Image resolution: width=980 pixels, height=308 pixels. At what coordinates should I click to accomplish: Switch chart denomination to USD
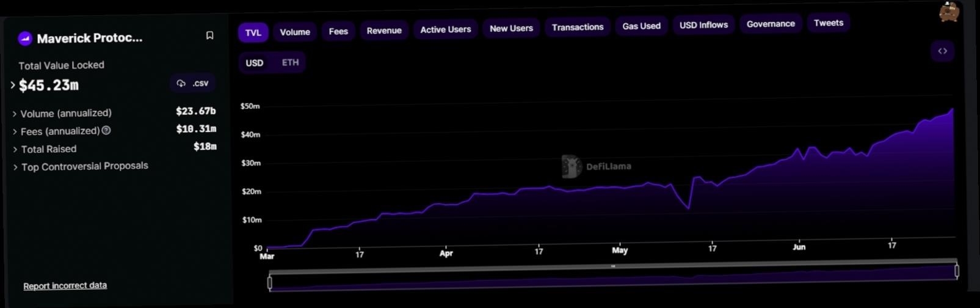coord(255,63)
